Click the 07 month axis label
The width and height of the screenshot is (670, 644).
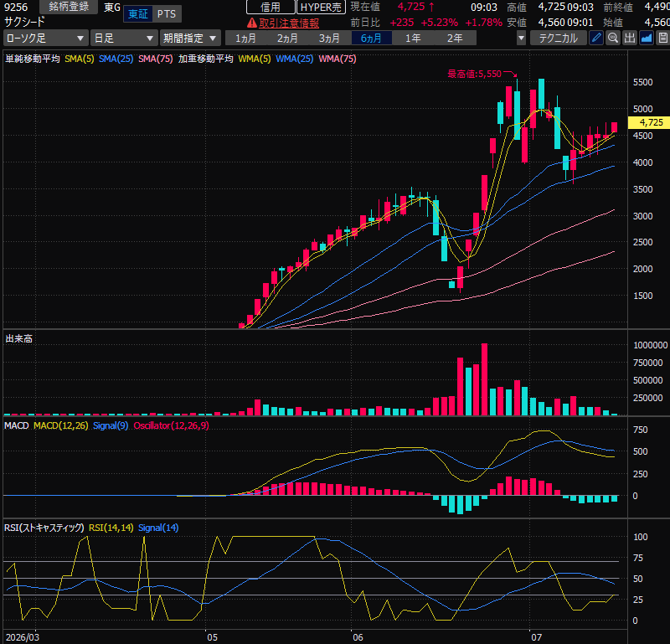click(x=537, y=637)
